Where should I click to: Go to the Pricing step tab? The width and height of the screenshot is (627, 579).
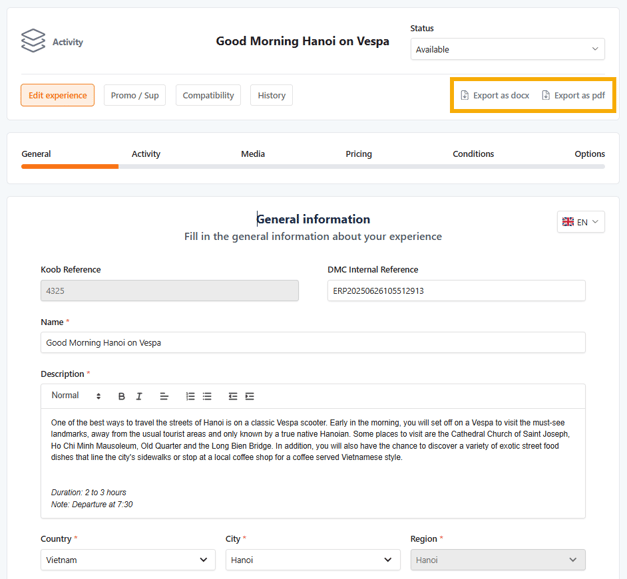(358, 154)
